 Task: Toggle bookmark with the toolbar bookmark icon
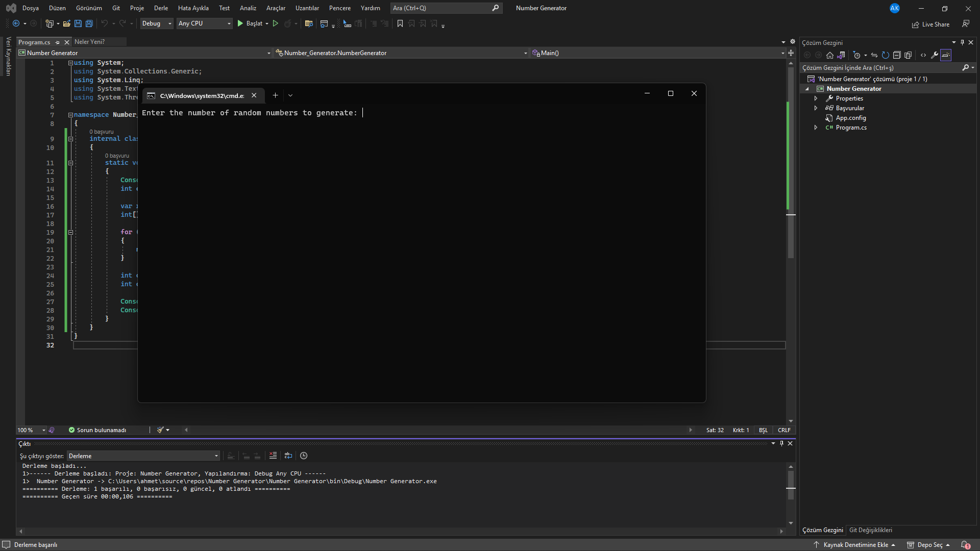(400, 23)
